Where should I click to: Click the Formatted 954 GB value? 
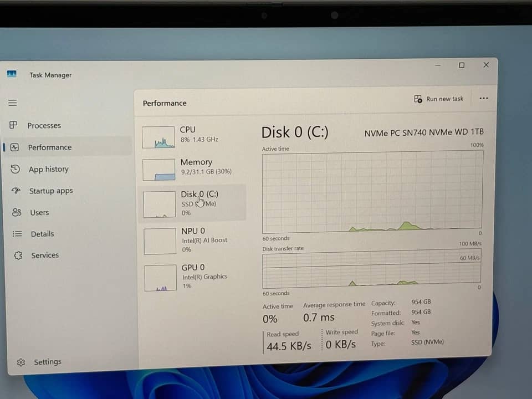click(x=421, y=312)
